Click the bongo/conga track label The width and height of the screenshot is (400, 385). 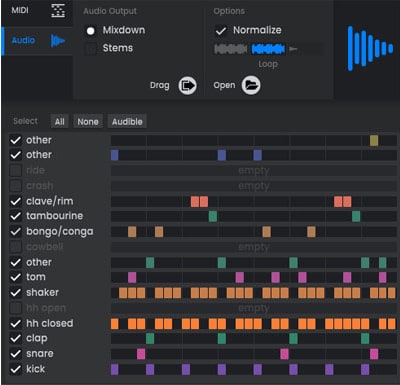pos(60,231)
